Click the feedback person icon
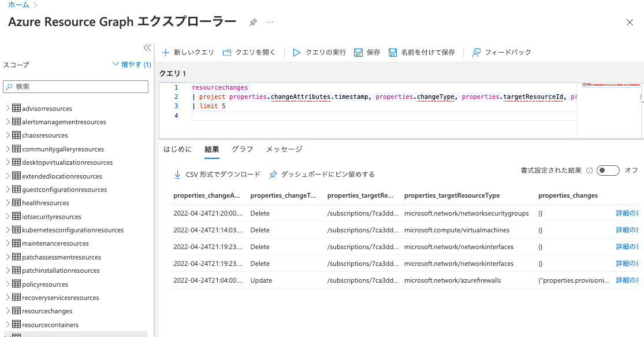Image resolution: width=644 pixels, height=337 pixels. click(477, 53)
